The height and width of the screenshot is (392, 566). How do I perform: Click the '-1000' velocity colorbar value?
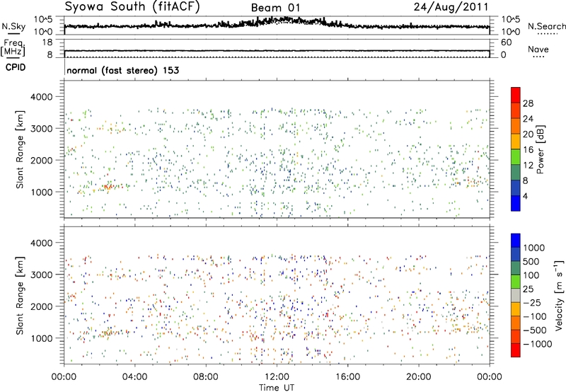pyautogui.click(x=538, y=344)
